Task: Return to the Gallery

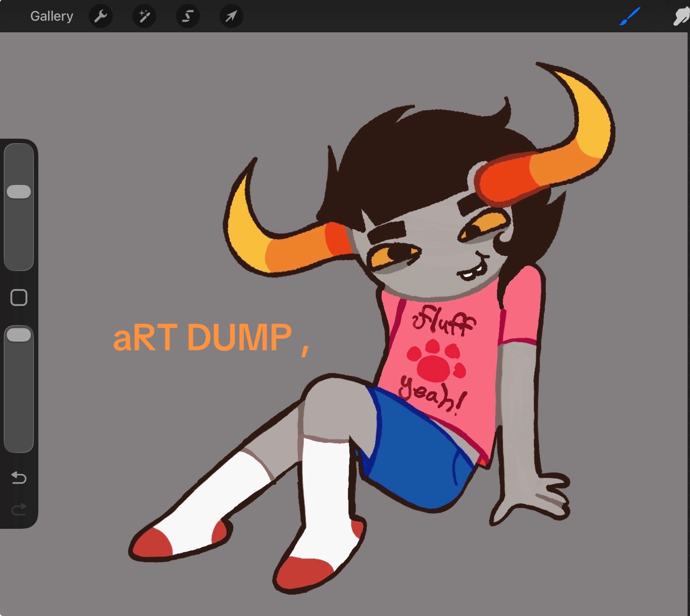Action: click(x=51, y=16)
